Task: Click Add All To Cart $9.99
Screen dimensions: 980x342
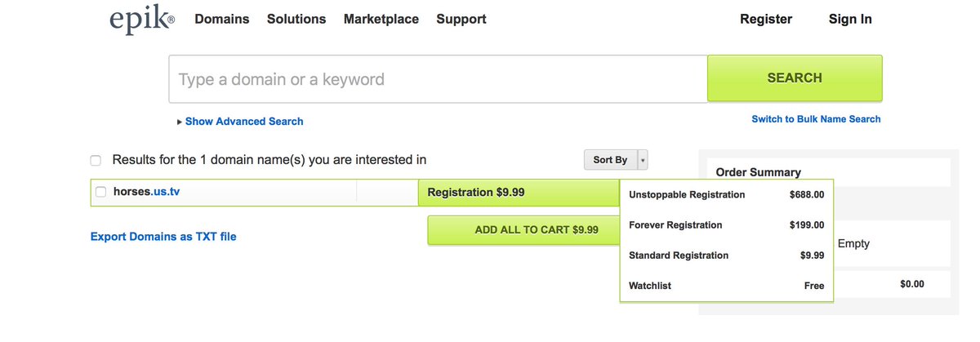Action: coord(523,230)
